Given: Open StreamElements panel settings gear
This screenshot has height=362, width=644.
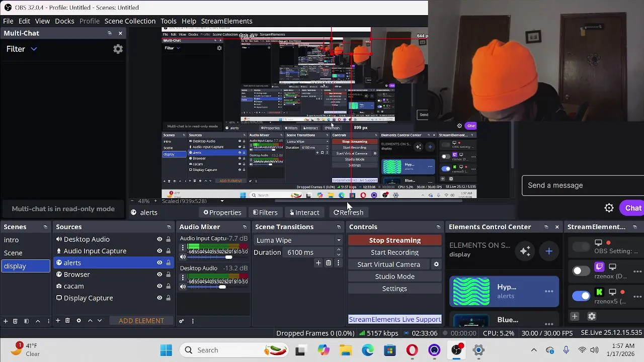Looking at the screenshot, I should [x=592, y=316].
